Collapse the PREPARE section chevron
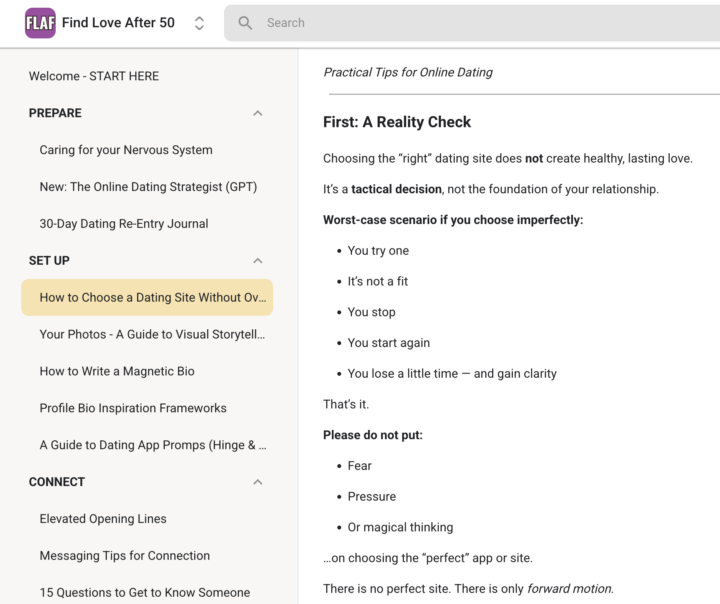Image resolution: width=720 pixels, height=604 pixels. pyautogui.click(x=258, y=113)
